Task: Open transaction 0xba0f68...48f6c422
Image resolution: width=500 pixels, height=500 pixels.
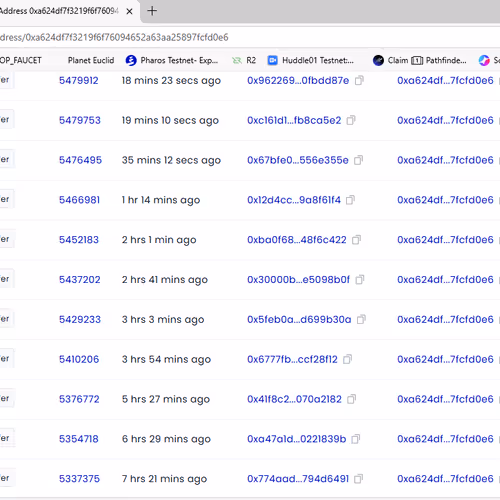Action: point(297,240)
